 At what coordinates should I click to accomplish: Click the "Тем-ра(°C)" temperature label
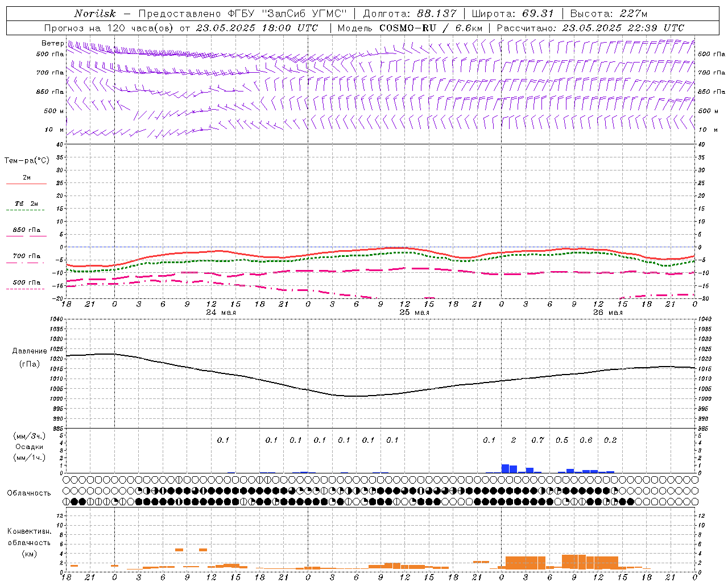coord(27,161)
